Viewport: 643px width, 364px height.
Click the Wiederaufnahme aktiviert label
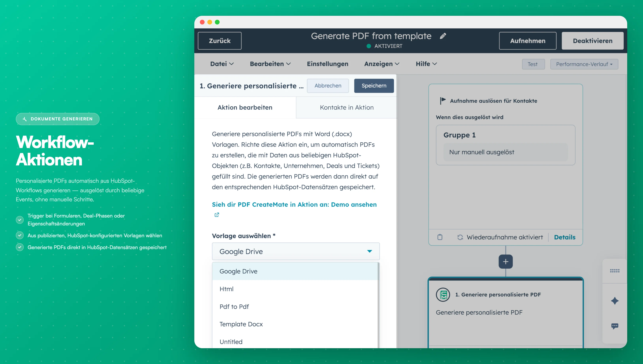tap(505, 237)
